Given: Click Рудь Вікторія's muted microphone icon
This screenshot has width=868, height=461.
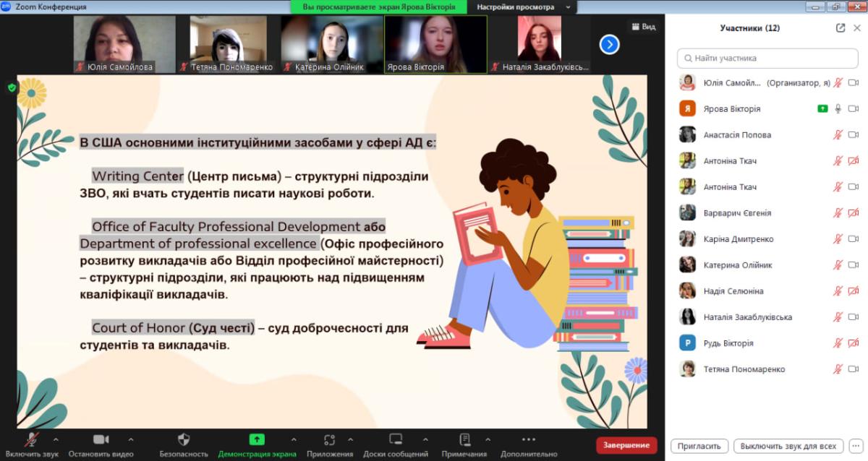Looking at the screenshot, I should click(x=838, y=342).
